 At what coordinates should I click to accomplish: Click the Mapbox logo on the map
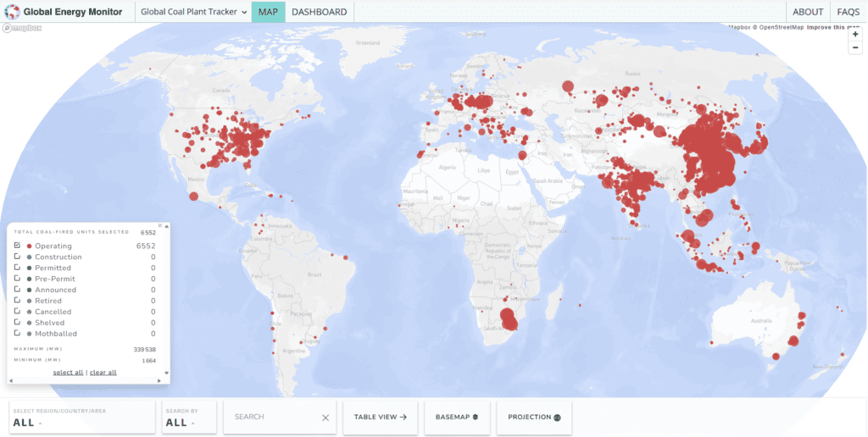[22, 28]
